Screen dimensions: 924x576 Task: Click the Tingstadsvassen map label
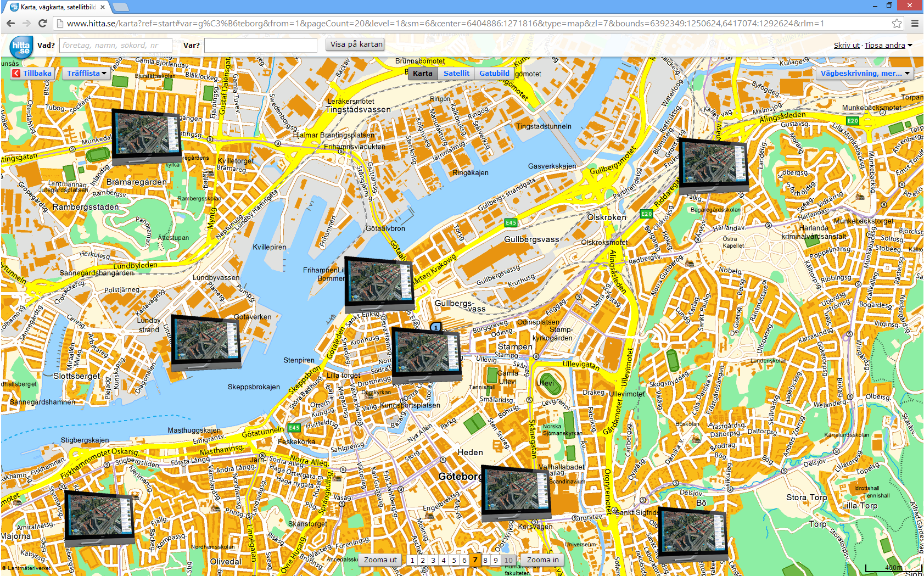coord(358,109)
